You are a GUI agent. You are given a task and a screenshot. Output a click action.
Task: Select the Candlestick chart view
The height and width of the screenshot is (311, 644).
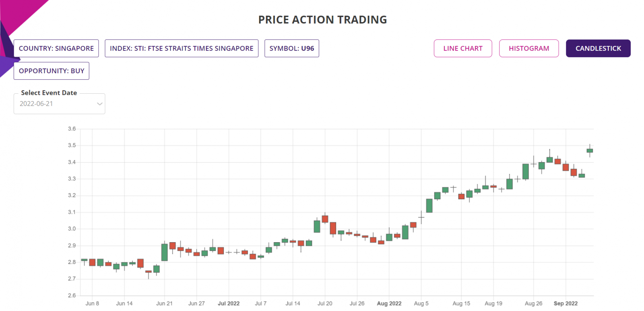click(x=598, y=48)
